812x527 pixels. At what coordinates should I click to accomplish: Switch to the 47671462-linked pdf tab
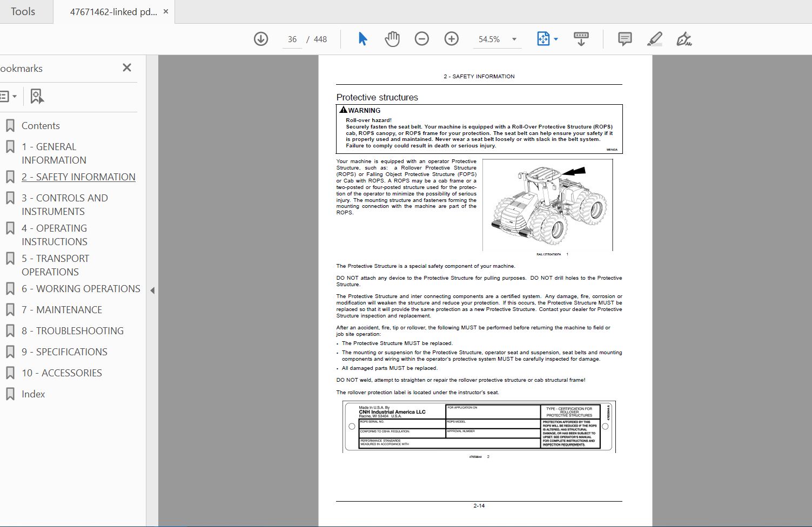click(x=113, y=12)
